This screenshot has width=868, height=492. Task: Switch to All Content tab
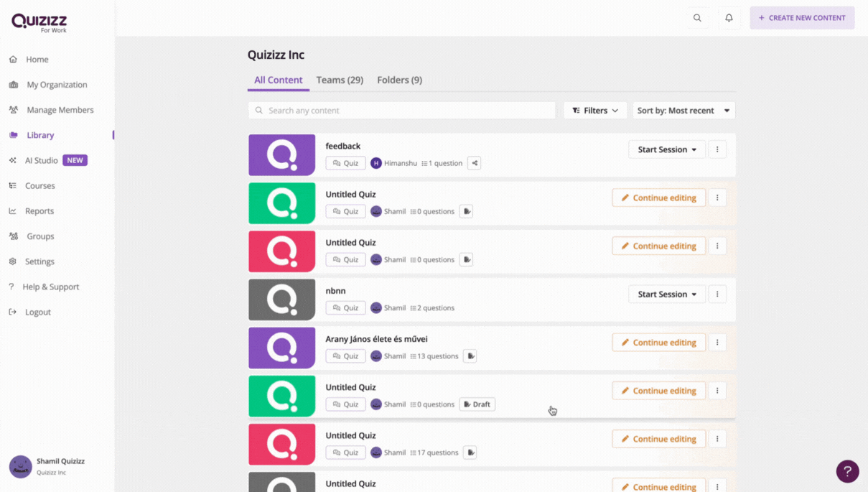coord(279,80)
